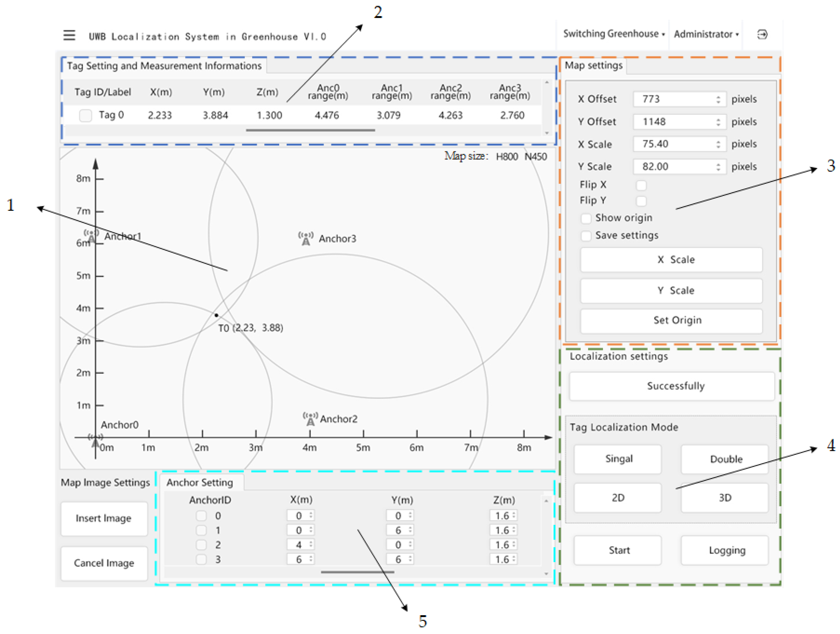
Task: Toggle the Show origin checkbox
Action: [586, 218]
